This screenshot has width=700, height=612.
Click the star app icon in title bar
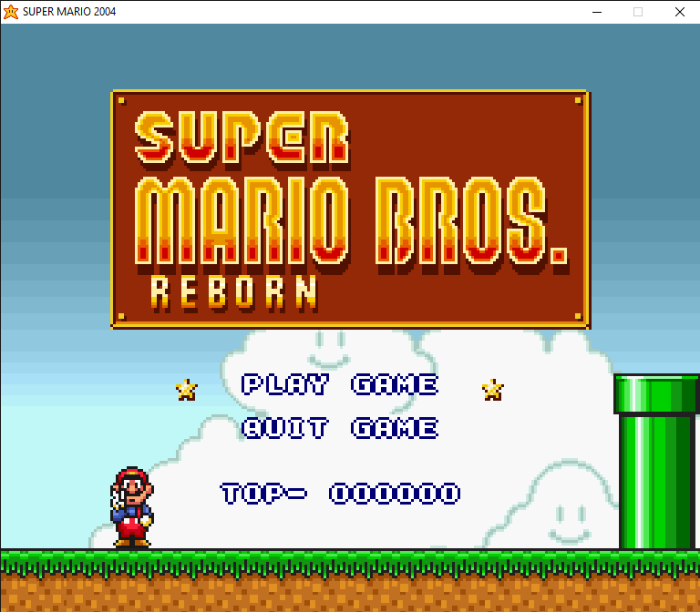(11, 12)
